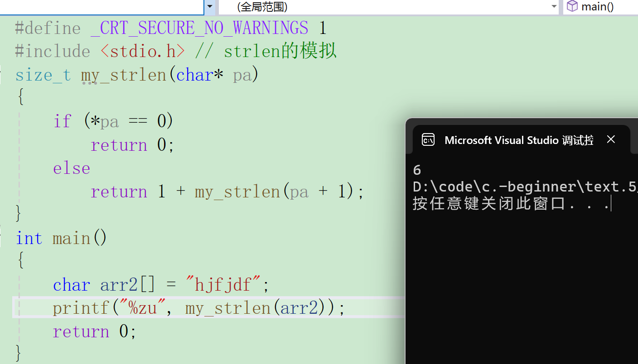Click the "hjfjdf" string literal

pos(223,285)
